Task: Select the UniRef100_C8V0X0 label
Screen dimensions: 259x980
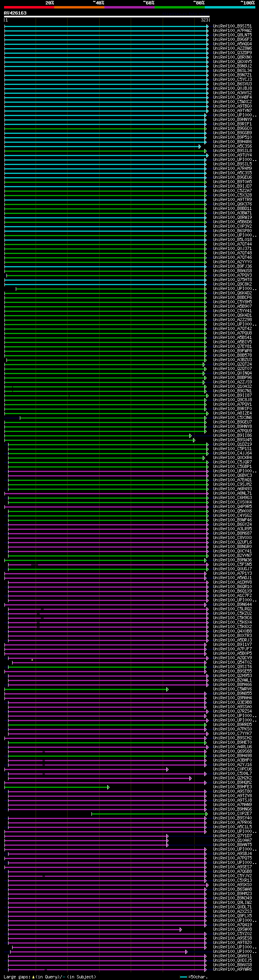Action: 232,538
